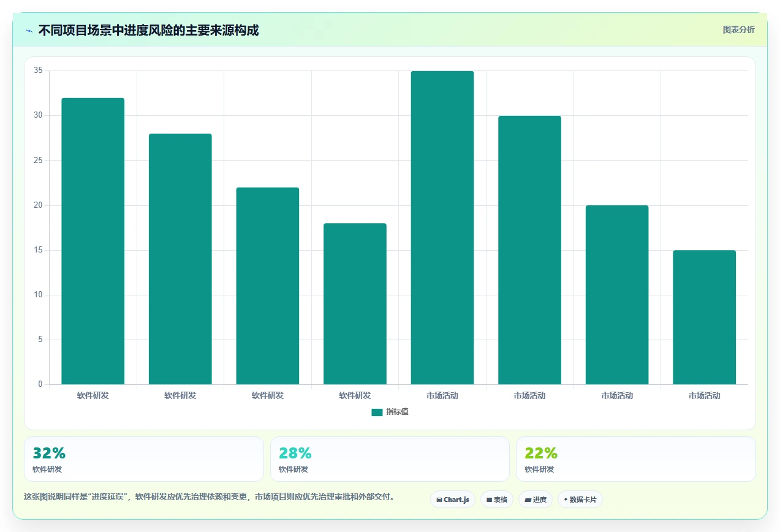This screenshot has height=532, width=780.
Task: Click the bar with value 22
Action: pyautogui.click(x=268, y=286)
